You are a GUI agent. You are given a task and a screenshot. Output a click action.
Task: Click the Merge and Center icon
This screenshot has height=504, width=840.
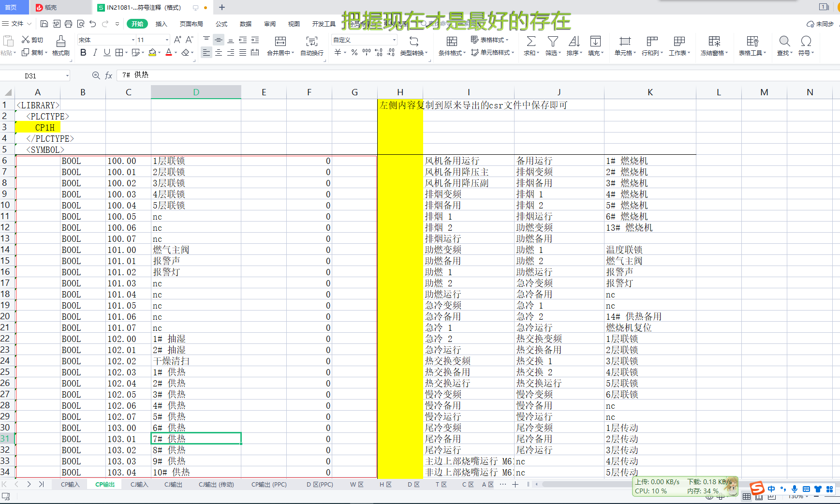click(280, 42)
